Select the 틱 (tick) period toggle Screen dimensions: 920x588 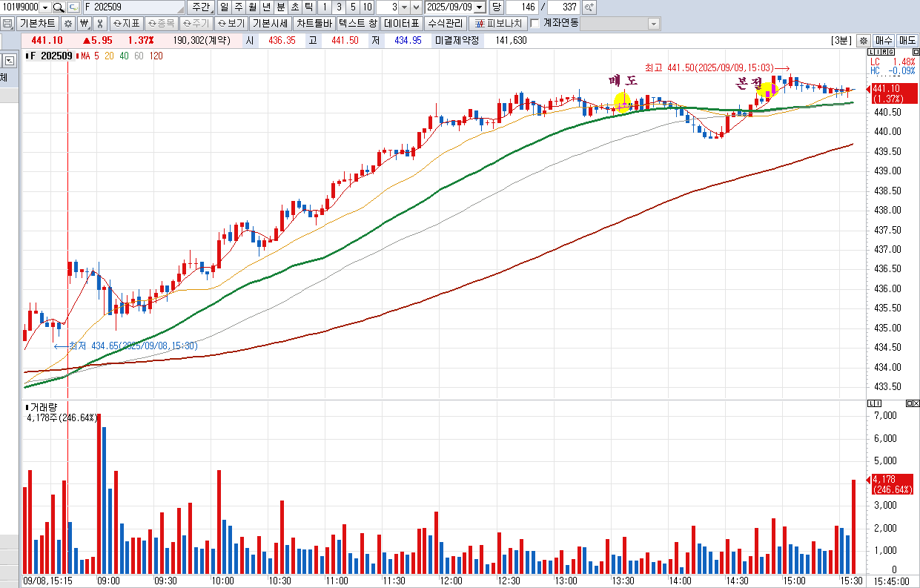pyautogui.click(x=308, y=7)
